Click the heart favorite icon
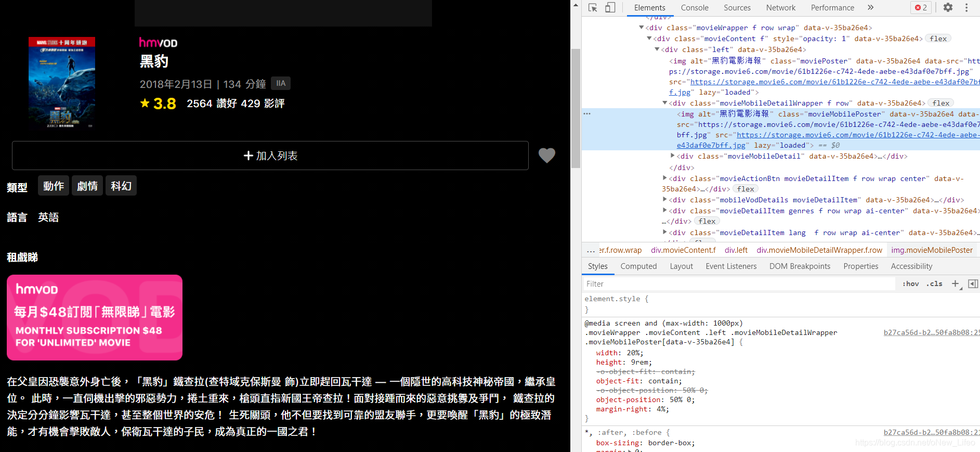980x452 pixels. tap(547, 155)
